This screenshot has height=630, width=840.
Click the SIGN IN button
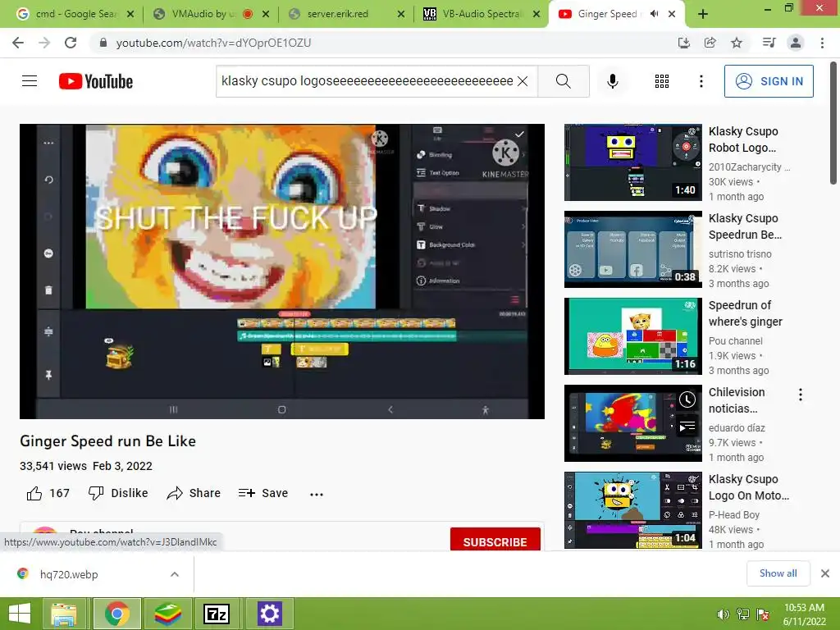[x=769, y=81]
